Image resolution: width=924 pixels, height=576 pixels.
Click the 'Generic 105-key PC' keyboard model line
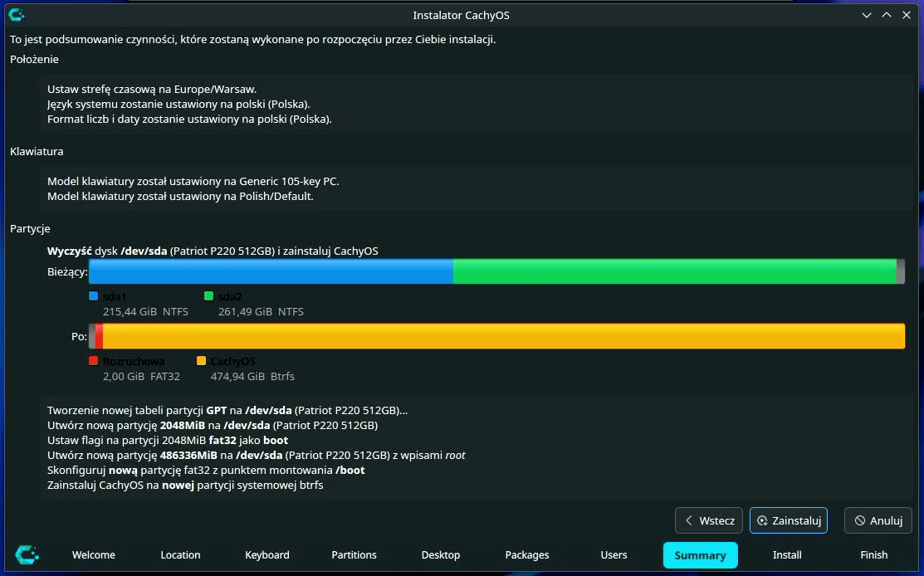pos(193,182)
